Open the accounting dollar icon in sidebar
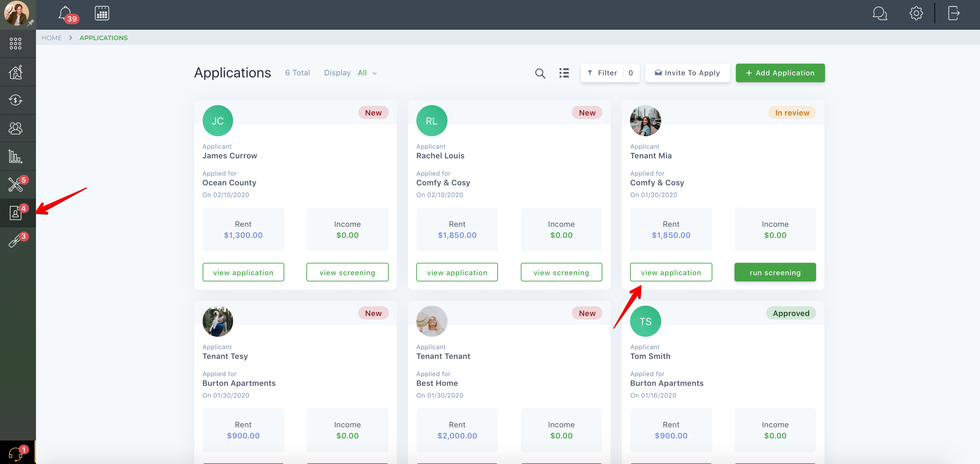 tap(15, 100)
